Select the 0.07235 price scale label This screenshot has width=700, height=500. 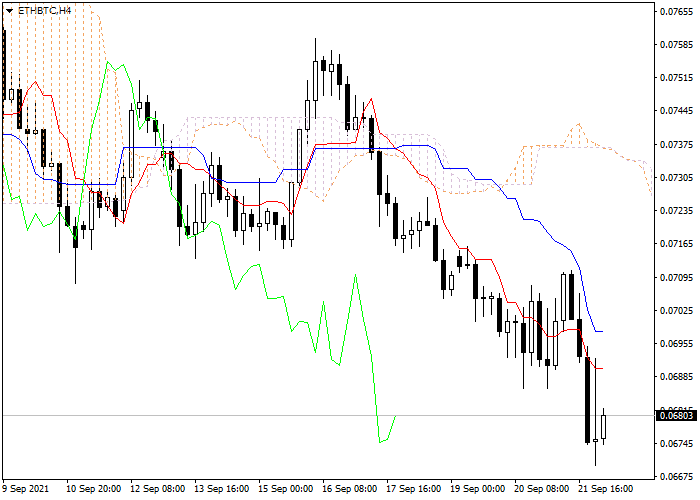click(676, 211)
